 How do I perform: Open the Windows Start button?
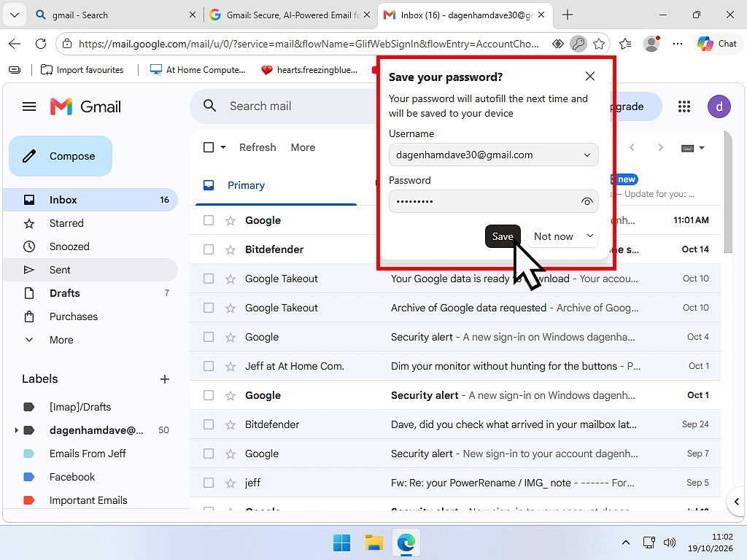click(341, 542)
